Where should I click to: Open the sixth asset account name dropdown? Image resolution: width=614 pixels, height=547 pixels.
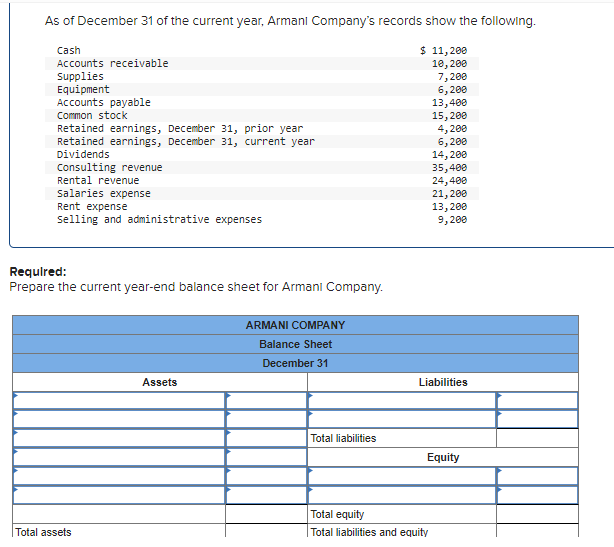tap(119, 495)
